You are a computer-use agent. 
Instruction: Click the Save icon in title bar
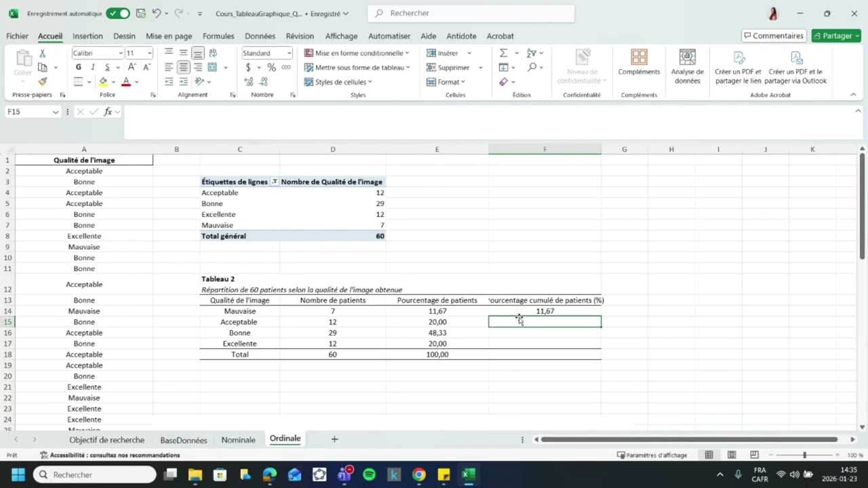coord(140,14)
